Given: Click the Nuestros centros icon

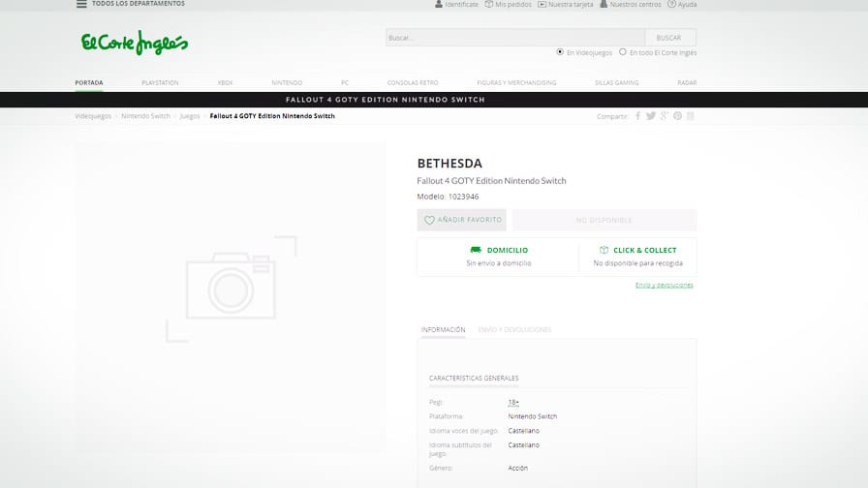Looking at the screenshot, I should (604, 4).
